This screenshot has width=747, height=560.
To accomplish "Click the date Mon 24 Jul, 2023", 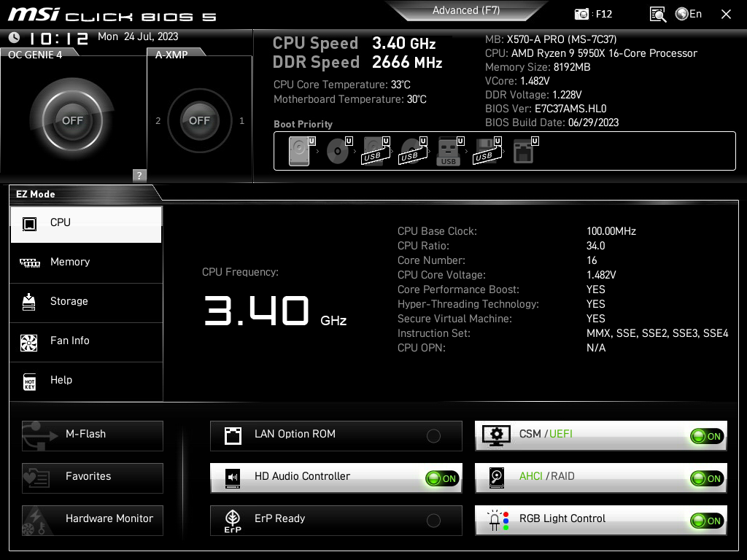I will (x=138, y=36).
